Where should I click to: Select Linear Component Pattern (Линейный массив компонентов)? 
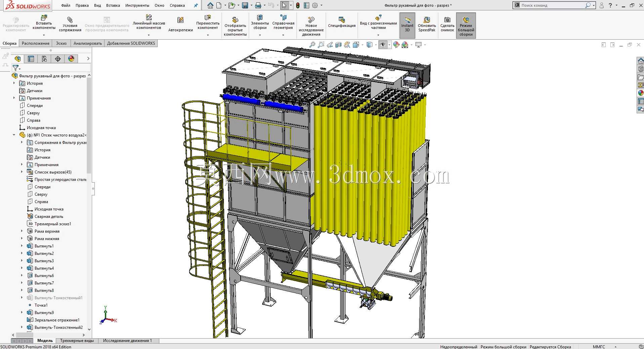point(149,23)
